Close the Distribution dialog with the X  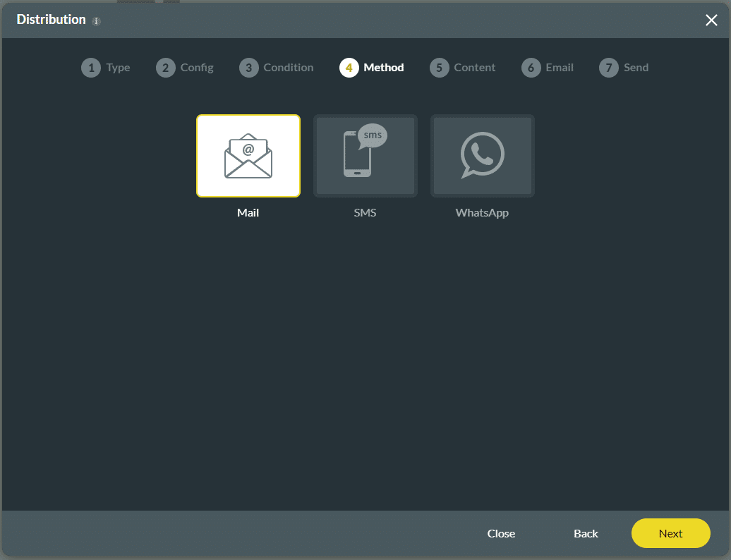click(711, 20)
